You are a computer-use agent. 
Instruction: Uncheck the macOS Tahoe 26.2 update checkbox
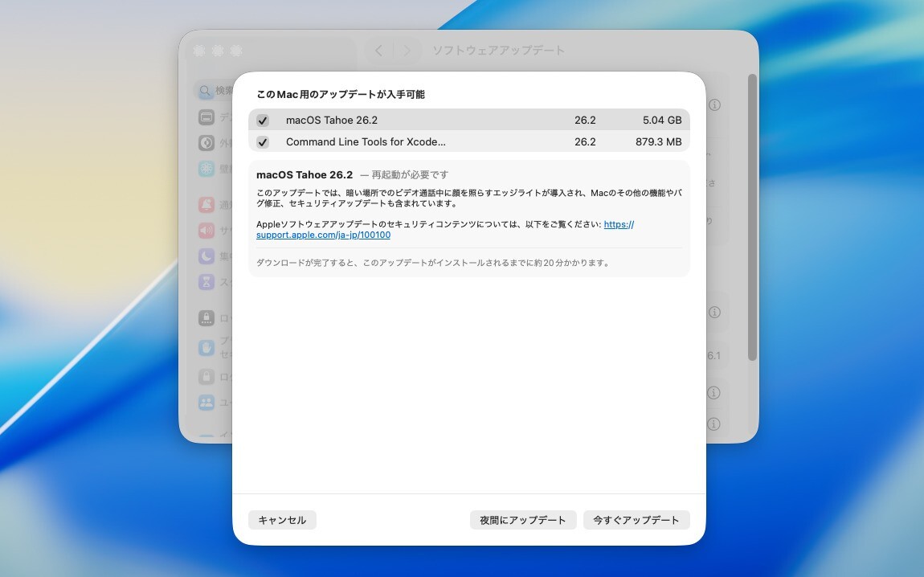263,121
